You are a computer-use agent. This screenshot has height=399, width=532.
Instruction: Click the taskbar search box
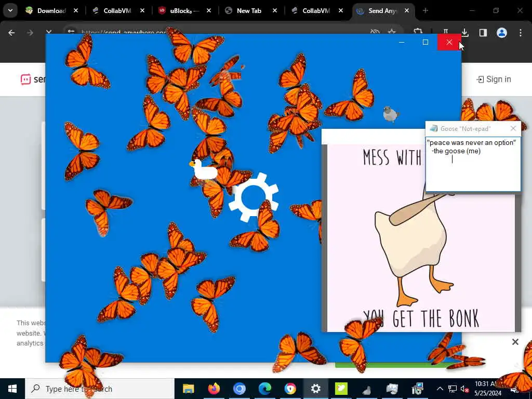click(100, 389)
